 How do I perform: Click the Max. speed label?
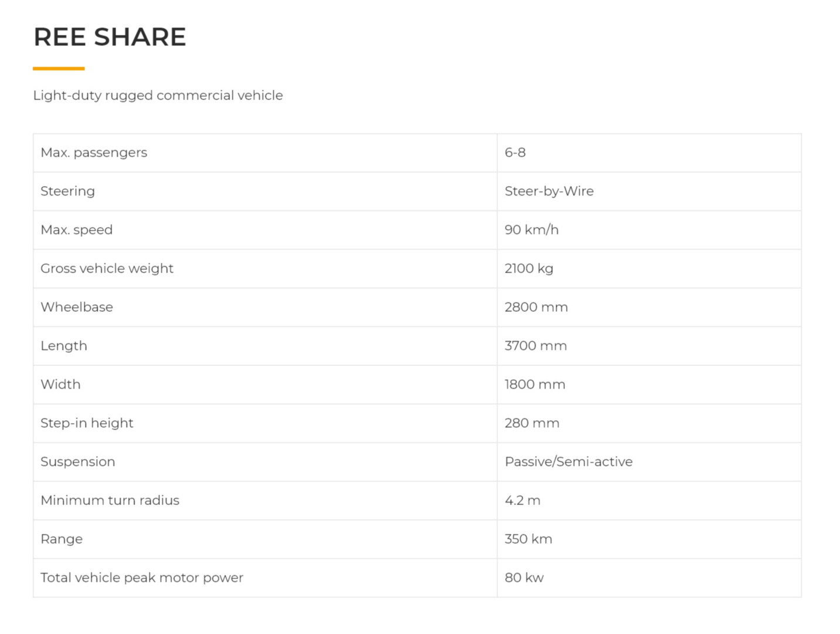tap(76, 230)
